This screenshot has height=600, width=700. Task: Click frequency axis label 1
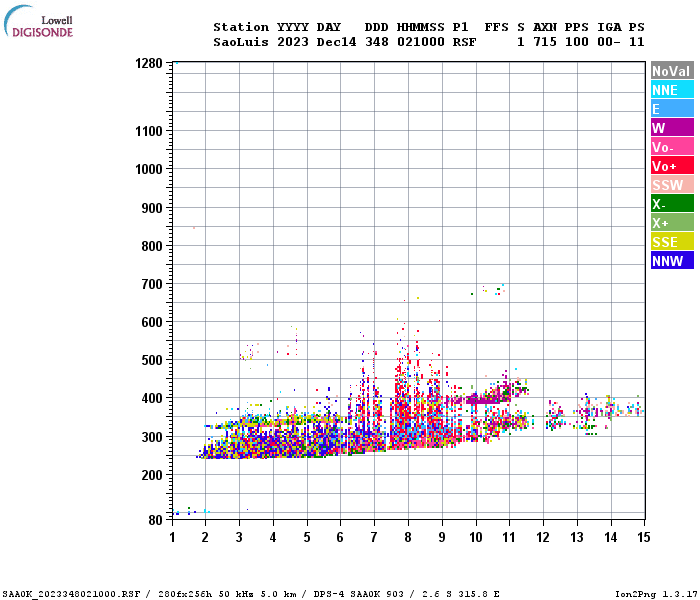click(x=172, y=537)
